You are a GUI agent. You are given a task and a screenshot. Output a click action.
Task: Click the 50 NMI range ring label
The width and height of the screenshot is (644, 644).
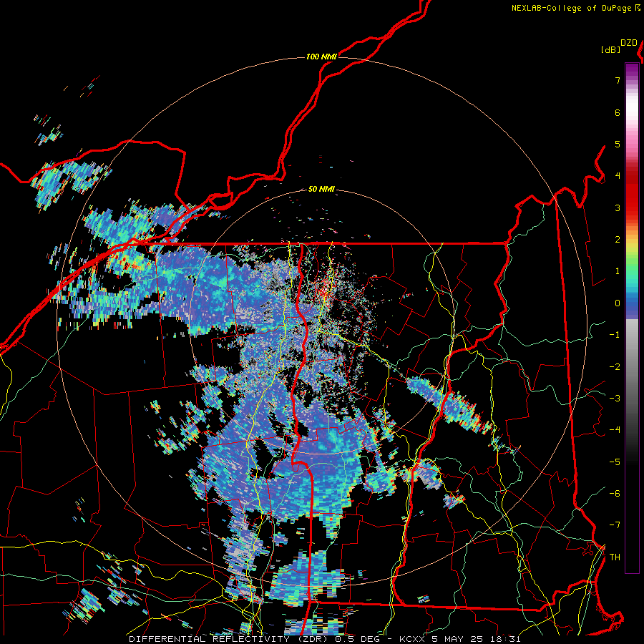321,189
